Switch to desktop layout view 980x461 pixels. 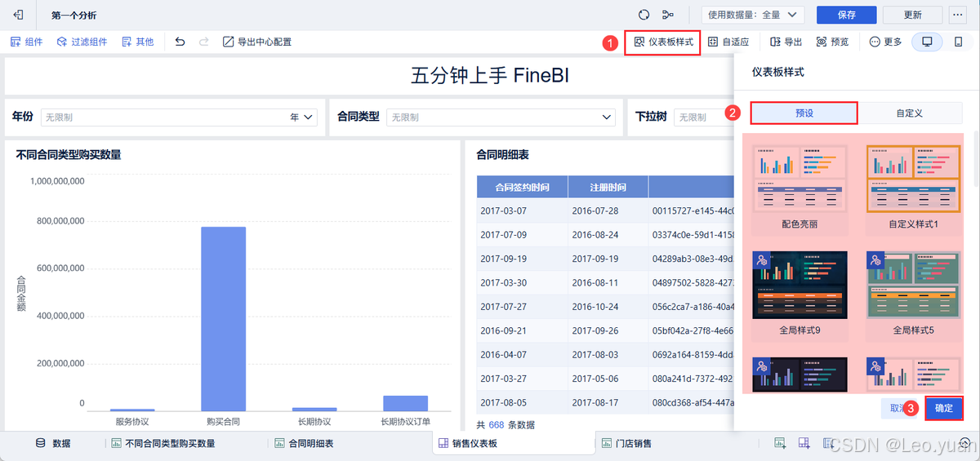[x=927, y=42]
